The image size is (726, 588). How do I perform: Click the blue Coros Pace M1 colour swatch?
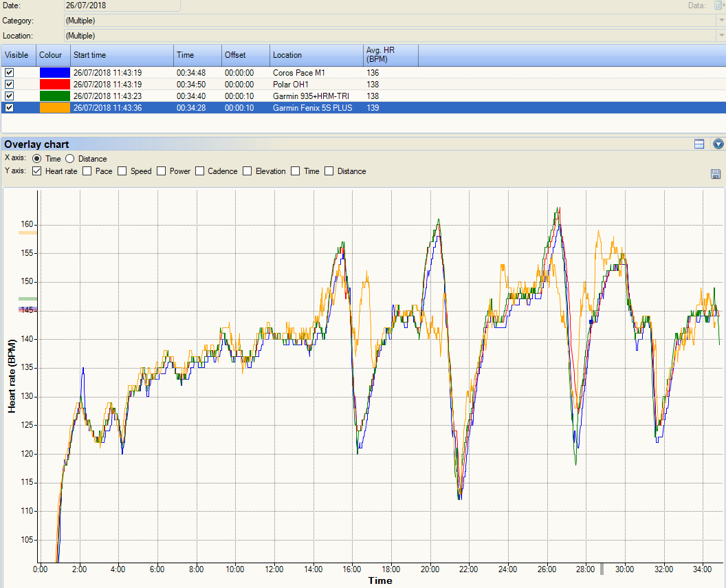[x=54, y=72]
